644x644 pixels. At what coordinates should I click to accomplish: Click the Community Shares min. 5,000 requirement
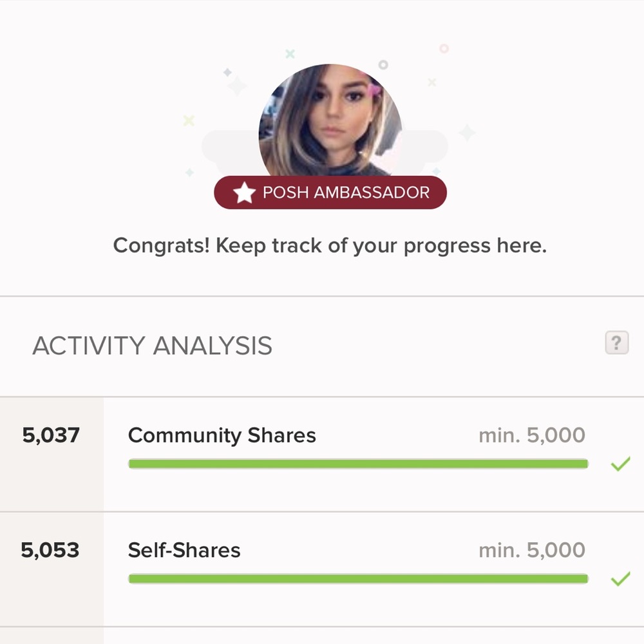(531, 435)
